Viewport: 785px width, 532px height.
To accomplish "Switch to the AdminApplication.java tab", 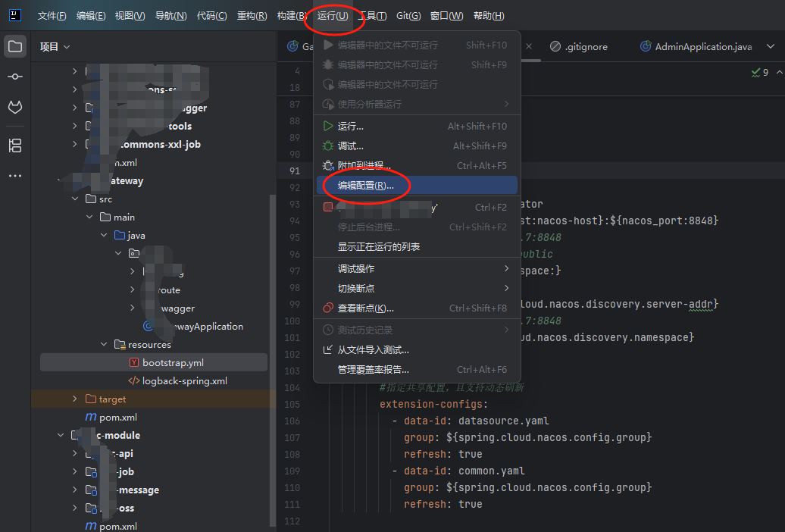I will (x=696, y=46).
